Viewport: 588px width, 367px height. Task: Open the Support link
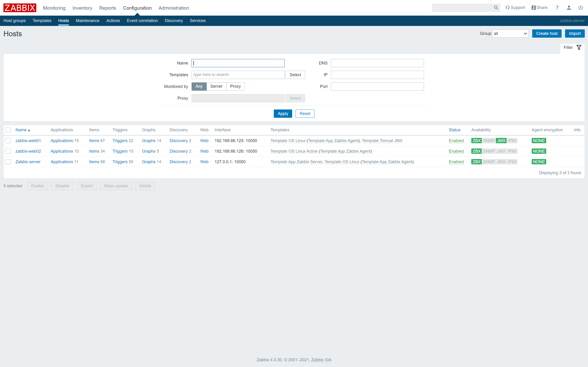pyautogui.click(x=515, y=8)
